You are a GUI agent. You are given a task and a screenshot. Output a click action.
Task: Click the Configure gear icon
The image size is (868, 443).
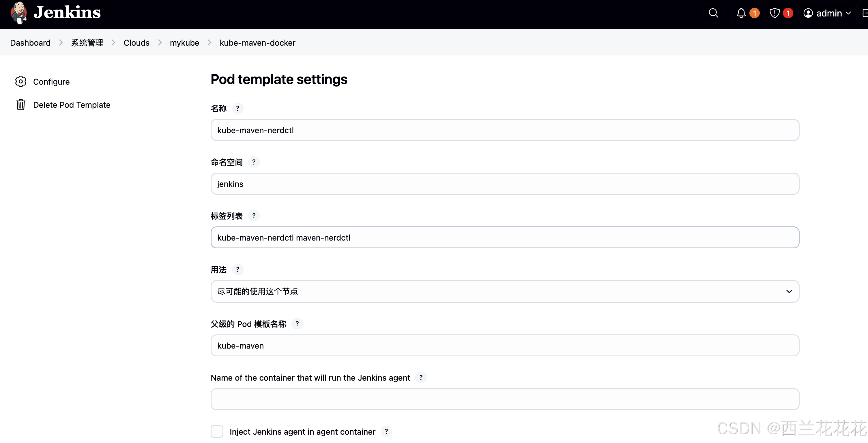click(20, 81)
